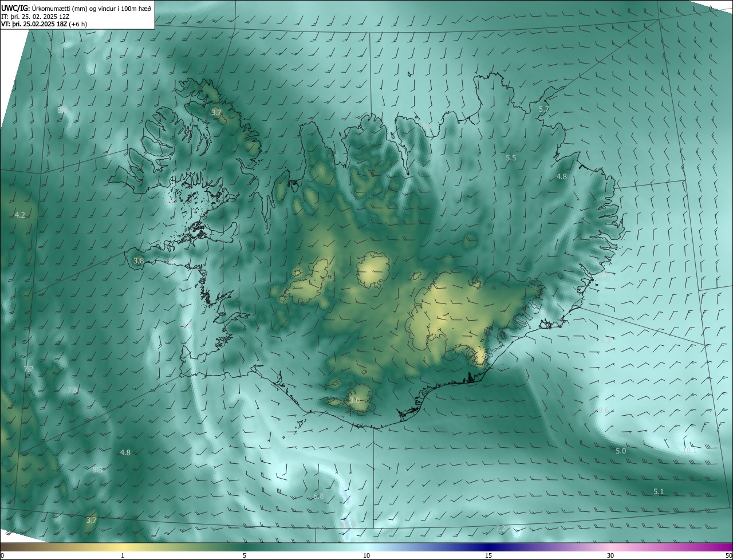Viewport: 733px width, 560px height.
Task: Click the round Hofsjökull glacier outline
Action: coord(373,271)
